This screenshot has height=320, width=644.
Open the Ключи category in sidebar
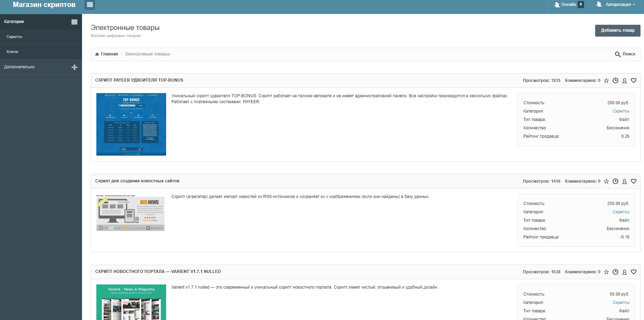pos(12,52)
